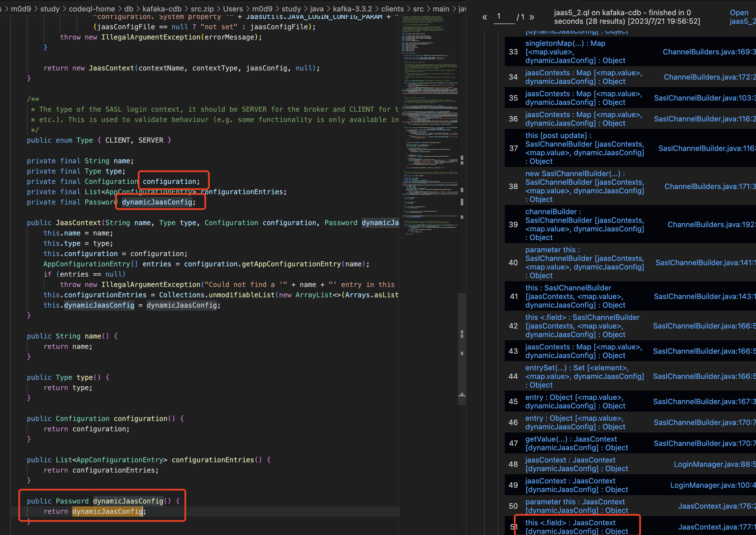Open SaslChannelBuilder.java:143 location link

point(704,296)
